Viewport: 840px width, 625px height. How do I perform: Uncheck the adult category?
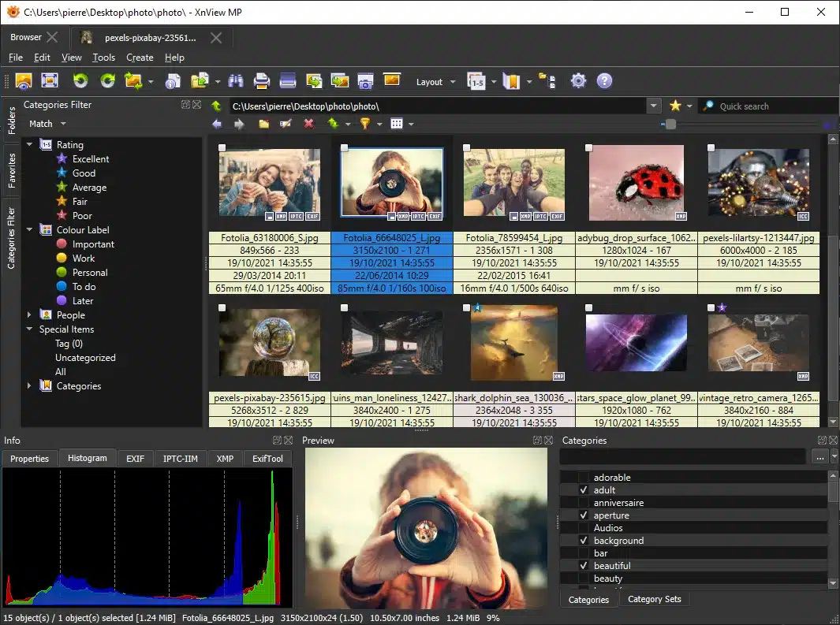(x=583, y=489)
